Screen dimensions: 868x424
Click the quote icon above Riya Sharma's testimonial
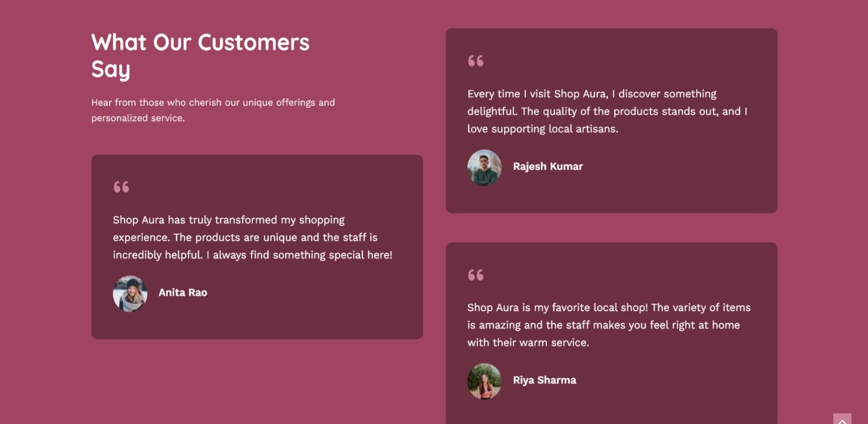point(476,275)
